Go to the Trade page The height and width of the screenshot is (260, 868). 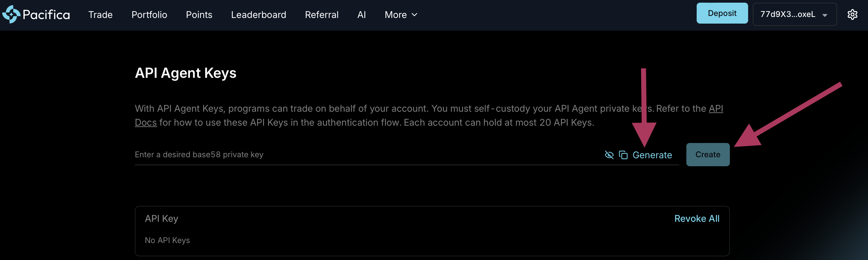100,15
